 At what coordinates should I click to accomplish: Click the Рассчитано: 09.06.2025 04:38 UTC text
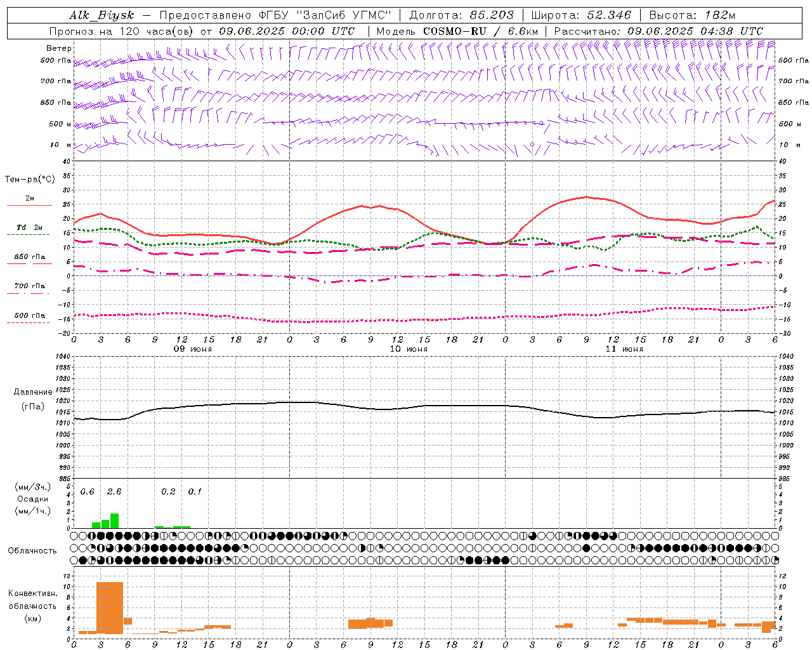pos(658,31)
